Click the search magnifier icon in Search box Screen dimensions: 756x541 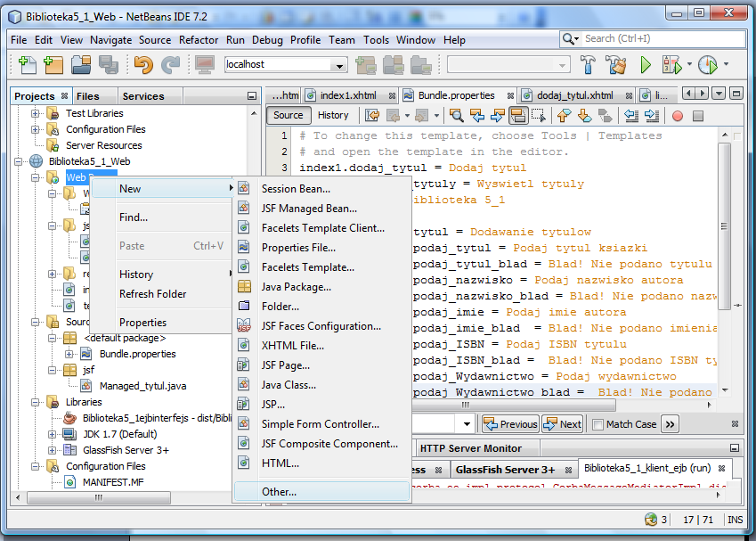tap(570, 39)
